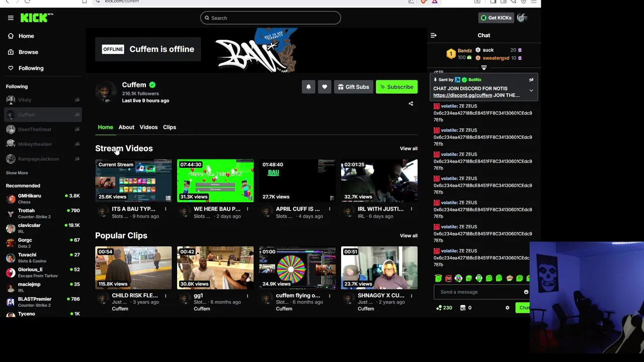644x362 pixels.
Task: Play the gg1 clip thumbnail
Action: [x=215, y=267]
